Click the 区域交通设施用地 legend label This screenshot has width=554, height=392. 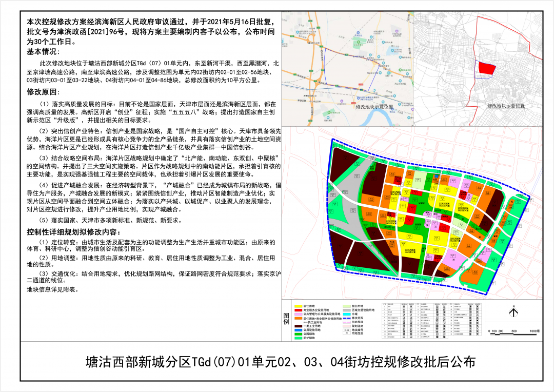(x=363, y=310)
